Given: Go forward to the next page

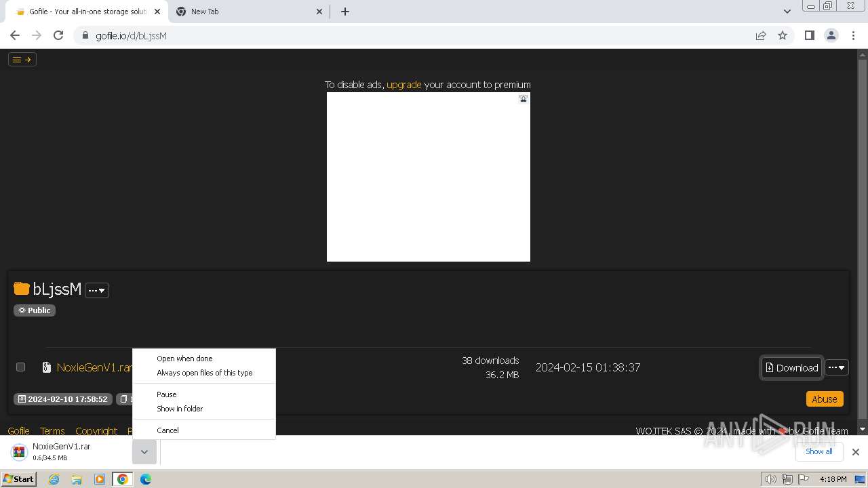Looking at the screenshot, I should pyautogui.click(x=37, y=35).
